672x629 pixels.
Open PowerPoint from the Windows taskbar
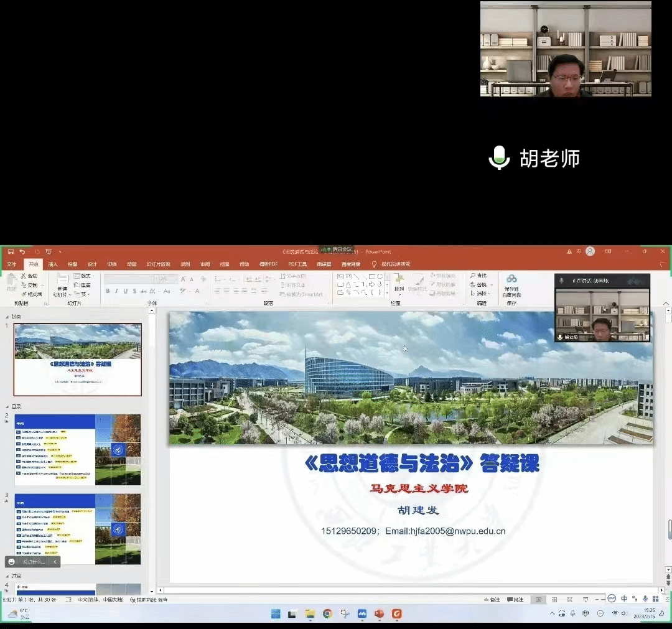[379, 614]
